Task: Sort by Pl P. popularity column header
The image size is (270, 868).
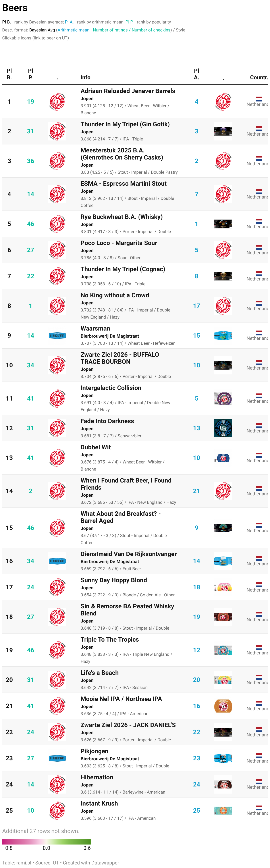Action: (30, 74)
